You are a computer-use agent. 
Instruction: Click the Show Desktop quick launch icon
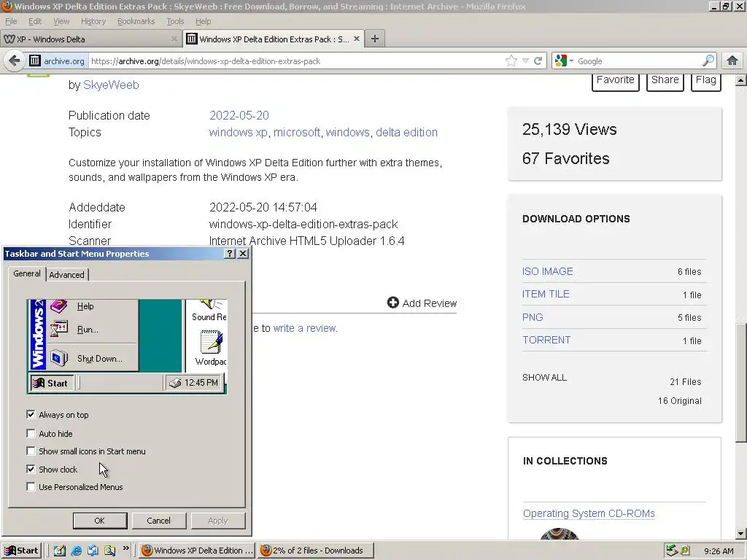pyautogui.click(x=60, y=551)
